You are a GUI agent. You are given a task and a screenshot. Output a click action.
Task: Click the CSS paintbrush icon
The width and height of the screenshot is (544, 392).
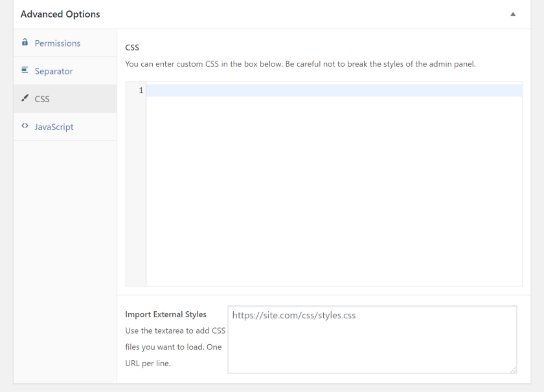25,98
